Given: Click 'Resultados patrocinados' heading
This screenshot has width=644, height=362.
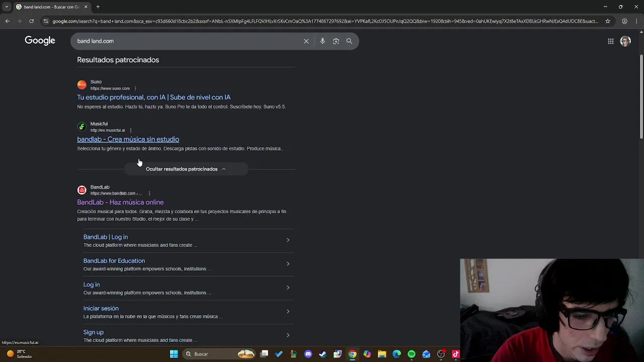Looking at the screenshot, I should tap(118, 60).
